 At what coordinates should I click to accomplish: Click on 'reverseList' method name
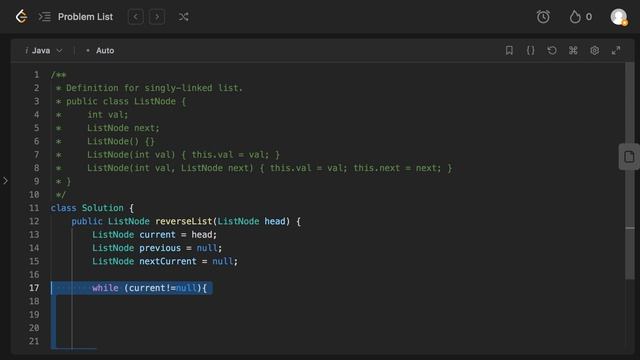(x=183, y=221)
